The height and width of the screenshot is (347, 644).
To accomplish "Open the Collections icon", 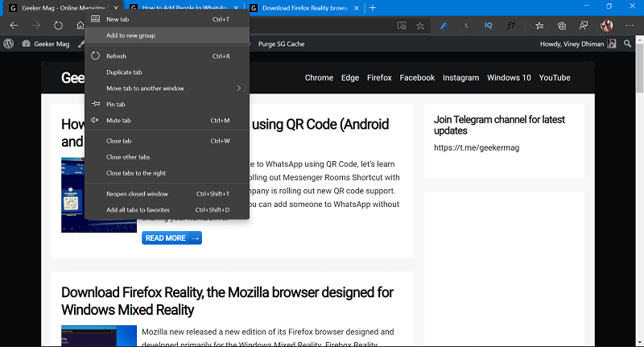I will [562, 26].
